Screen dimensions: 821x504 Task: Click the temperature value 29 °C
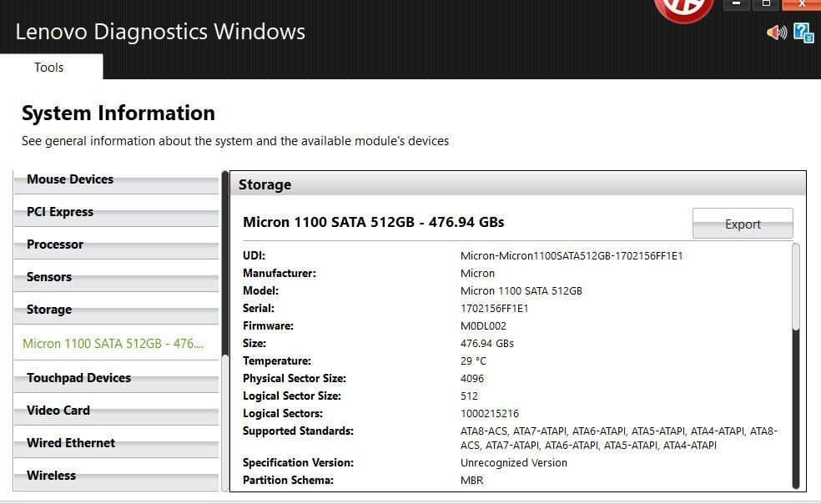[x=473, y=361]
